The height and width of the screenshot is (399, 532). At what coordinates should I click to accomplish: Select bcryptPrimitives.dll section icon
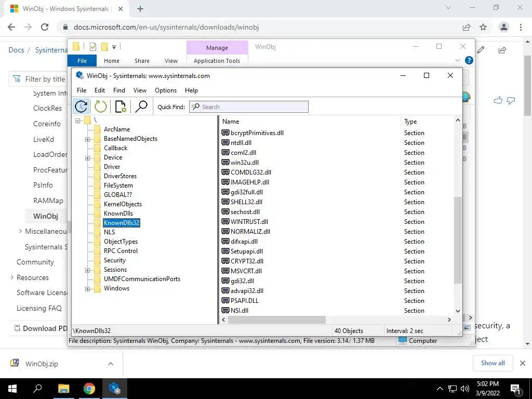click(225, 133)
